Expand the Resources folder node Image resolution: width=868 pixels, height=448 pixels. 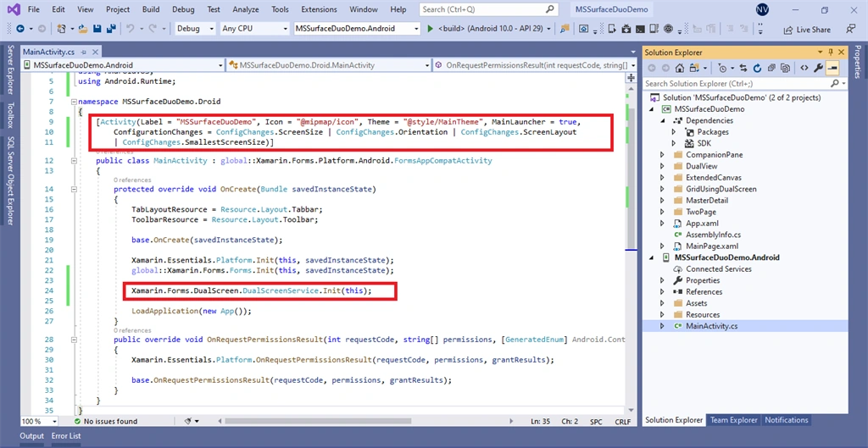click(x=662, y=315)
